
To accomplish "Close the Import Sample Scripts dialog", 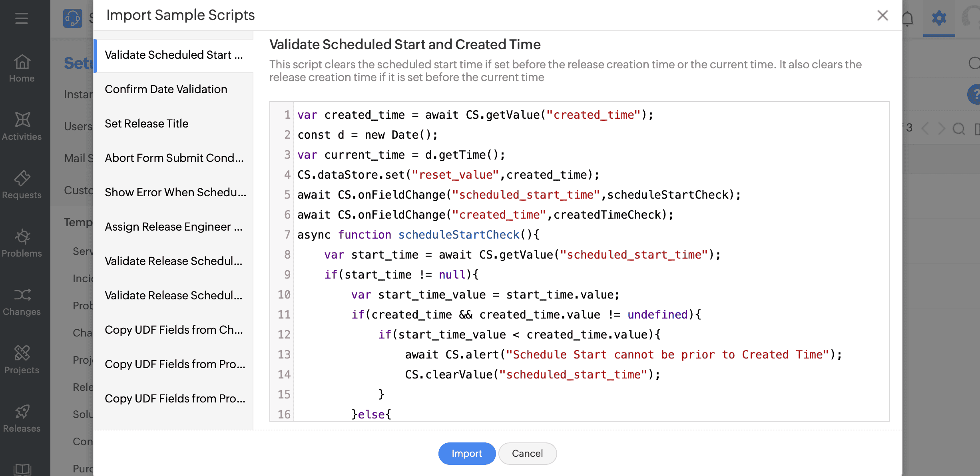I will 882,15.
